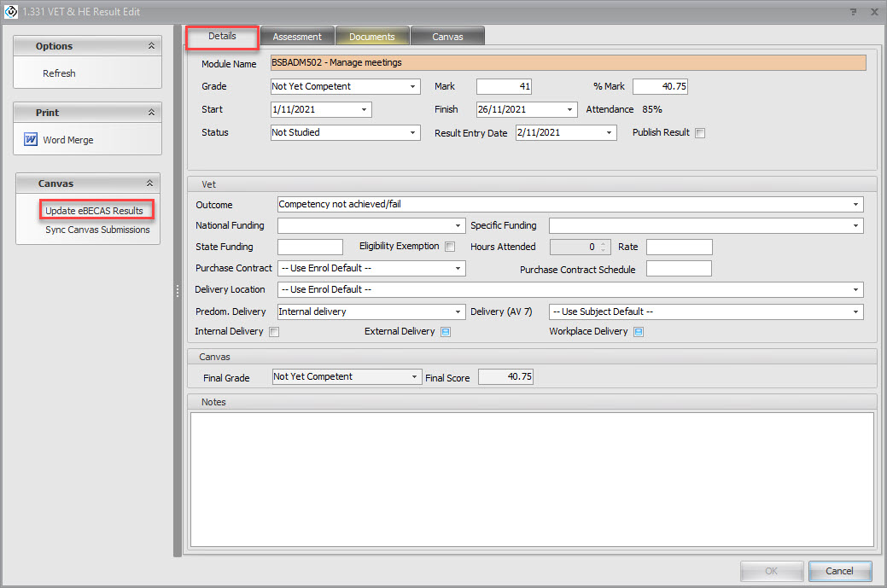Collapse the Options panel chevron

pyautogui.click(x=151, y=46)
